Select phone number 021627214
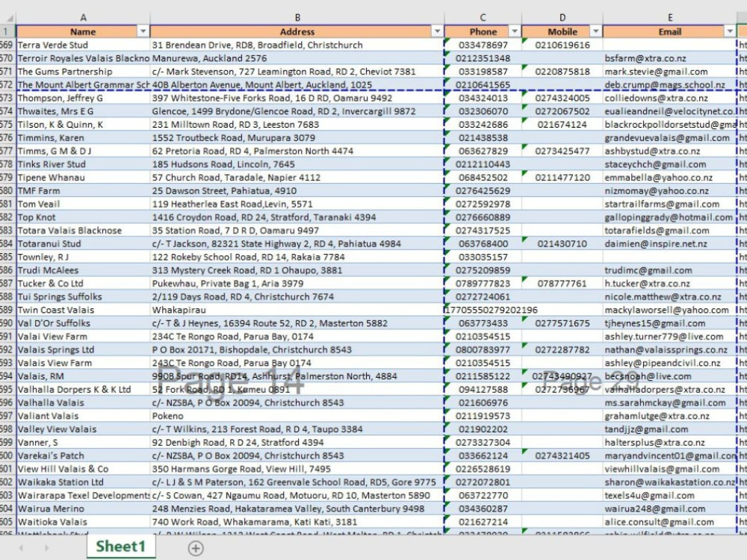 (483, 522)
